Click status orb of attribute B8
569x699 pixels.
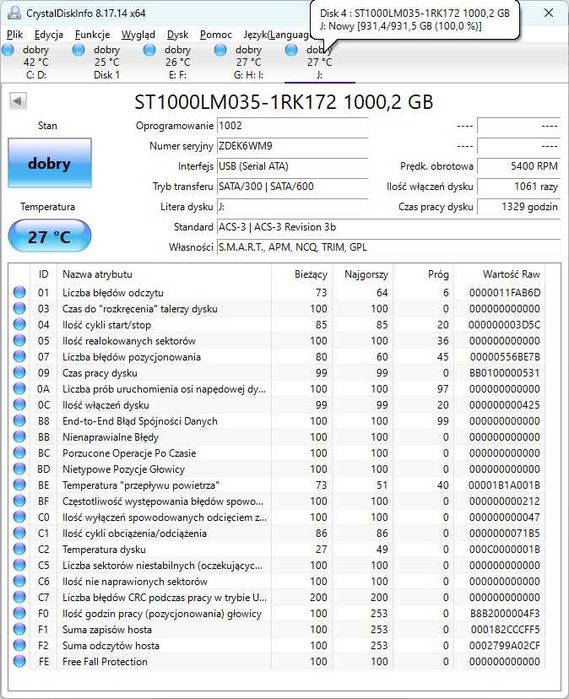(19, 421)
